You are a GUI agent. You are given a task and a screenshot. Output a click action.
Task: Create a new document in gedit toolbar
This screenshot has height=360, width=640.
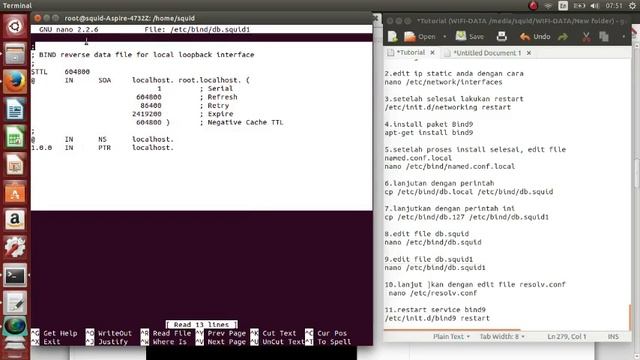coord(393,37)
